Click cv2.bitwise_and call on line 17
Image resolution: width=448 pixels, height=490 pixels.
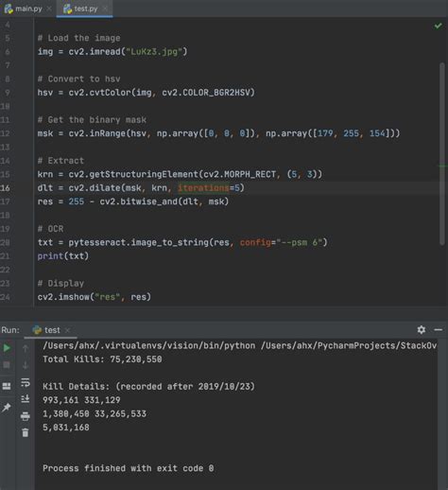tap(164, 201)
